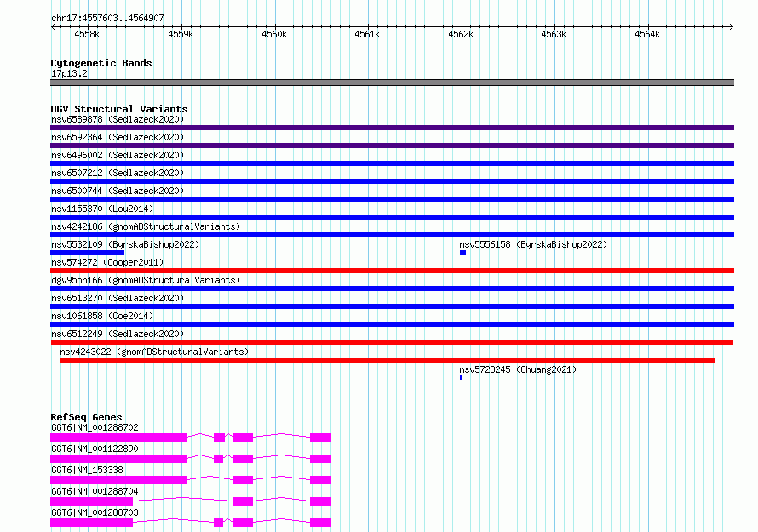
Task: Open variant nsv4243022 (gnomADStructuralVariants) label
Action: tap(154, 352)
